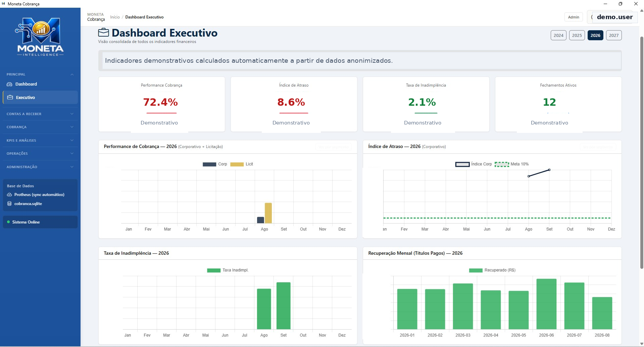644x347 pixels.
Task: Toggle the Corp legend series
Action: (x=215, y=164)
